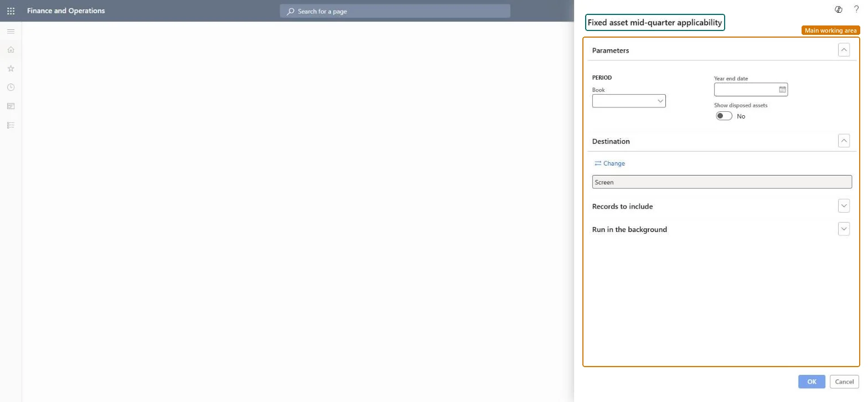Screen dimensions: 868x402
Task: Open Modules list icon in the sidebar
Action: tap(11, 125)
